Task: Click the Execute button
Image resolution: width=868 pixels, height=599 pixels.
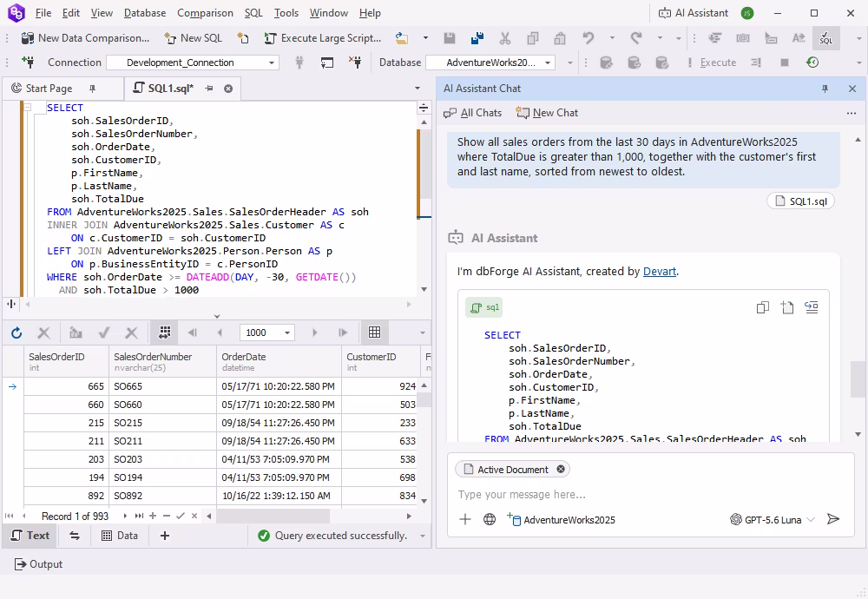Action: pyautogui.click(x=712, y=63)
